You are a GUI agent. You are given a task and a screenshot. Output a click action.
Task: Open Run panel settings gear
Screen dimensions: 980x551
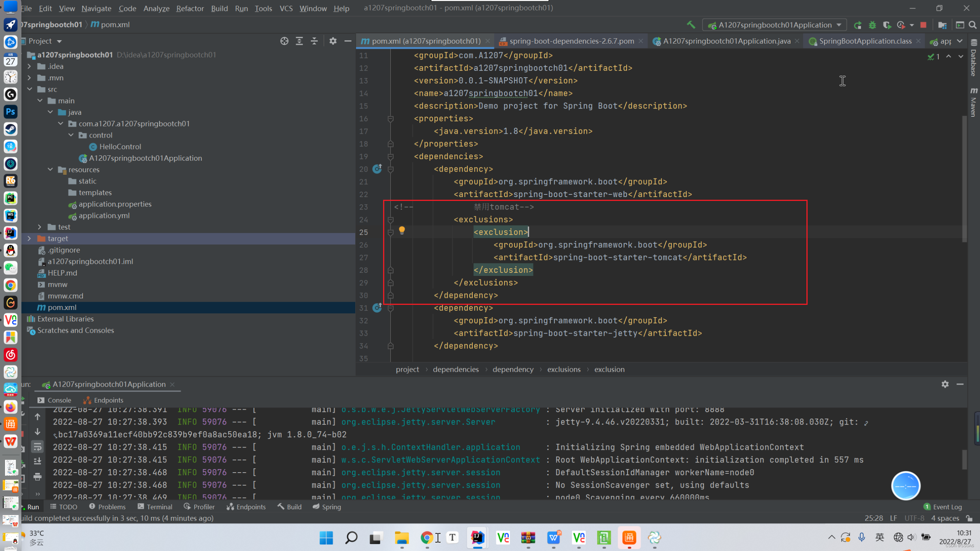point(945,384)
